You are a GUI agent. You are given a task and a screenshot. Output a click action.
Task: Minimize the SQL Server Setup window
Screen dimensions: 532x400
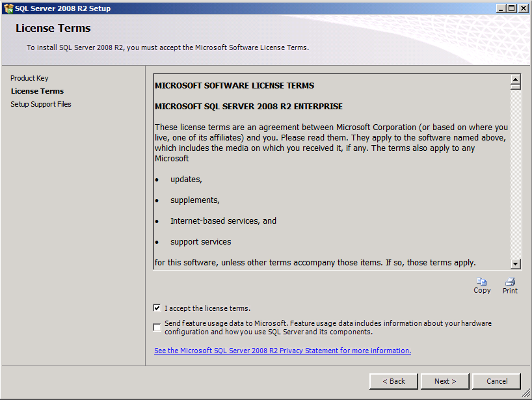click(x=500, y=8)
